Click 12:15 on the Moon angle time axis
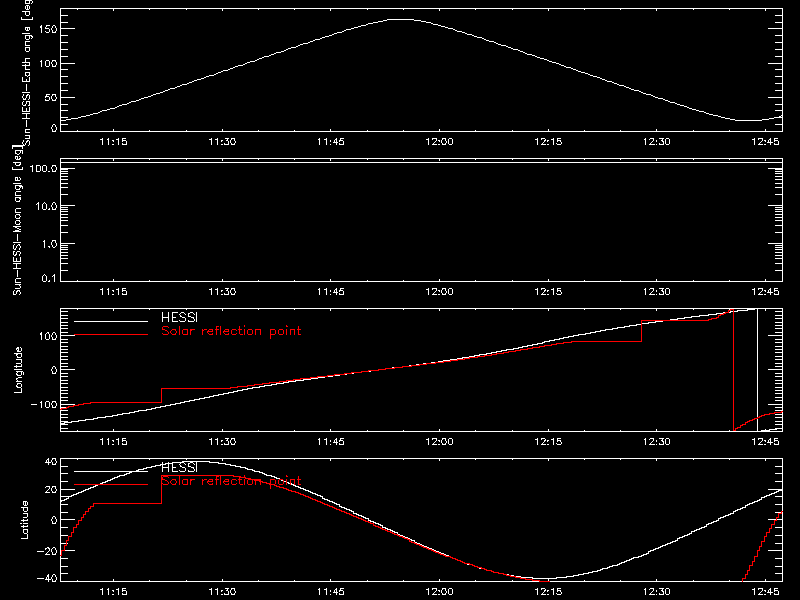800x600 pixels. tap(548, 292)
